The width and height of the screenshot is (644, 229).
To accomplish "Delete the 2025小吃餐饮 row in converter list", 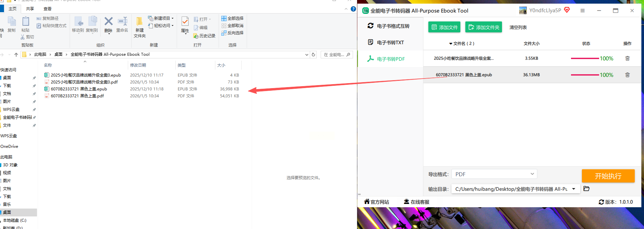I will tap(627, 58).
